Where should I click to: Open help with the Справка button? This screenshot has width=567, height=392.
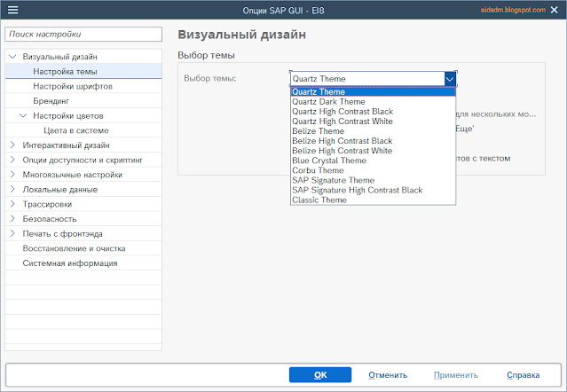click(x=523, y=375)
